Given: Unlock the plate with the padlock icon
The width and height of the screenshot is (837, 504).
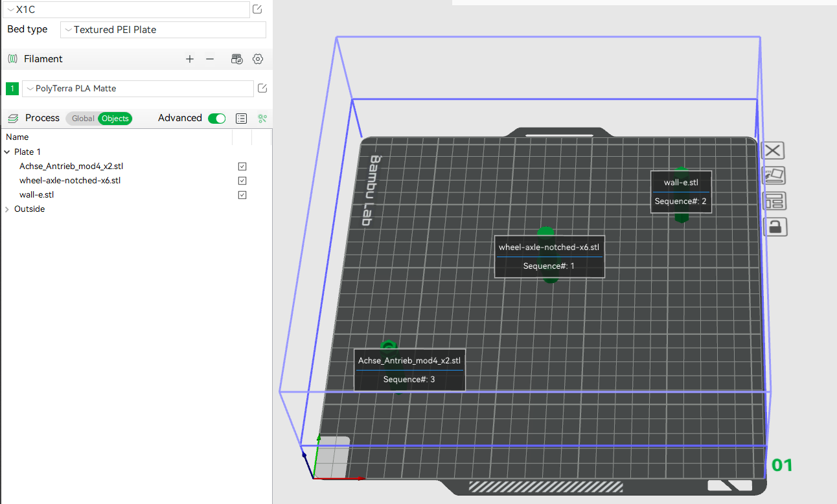Looking at the screenshot, I should pos(775,226).
